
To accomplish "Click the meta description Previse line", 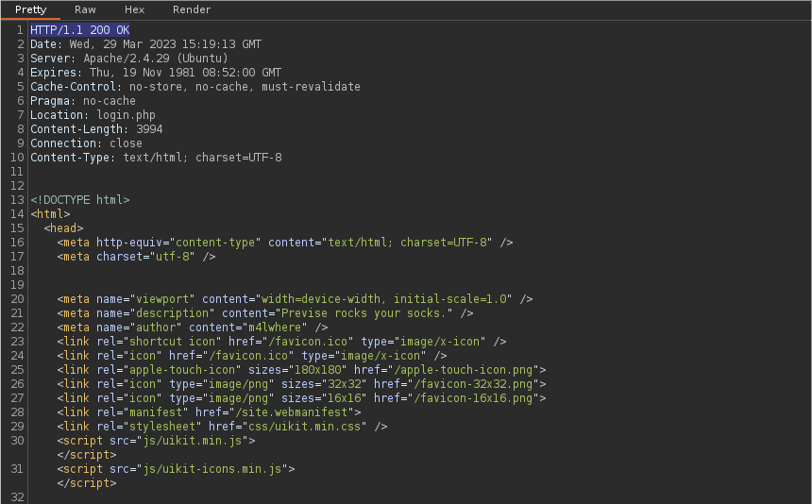I will 264,313.
